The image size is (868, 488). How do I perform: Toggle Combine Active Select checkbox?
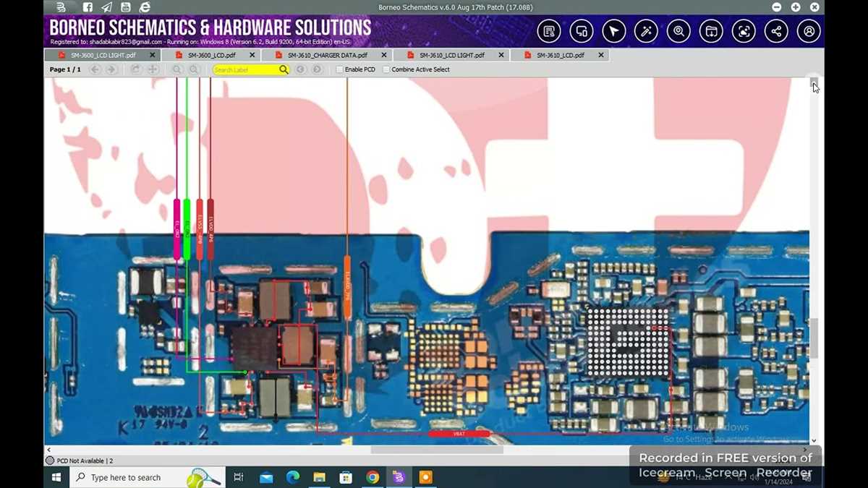click(x=386, y=69)
